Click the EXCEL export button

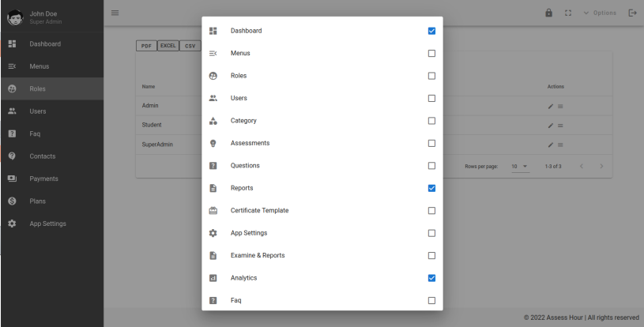pyautogui.click(x=168, y=46)
